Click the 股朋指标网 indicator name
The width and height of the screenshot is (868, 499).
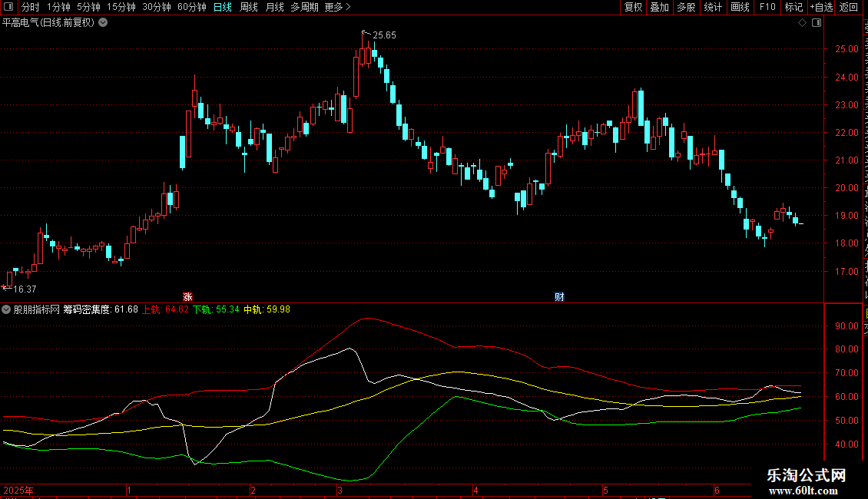[x=37, y=310]
